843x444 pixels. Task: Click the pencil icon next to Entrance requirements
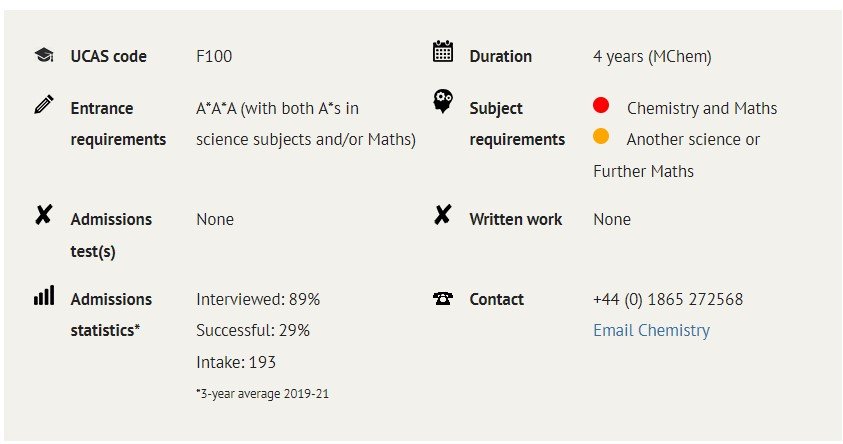44,104
